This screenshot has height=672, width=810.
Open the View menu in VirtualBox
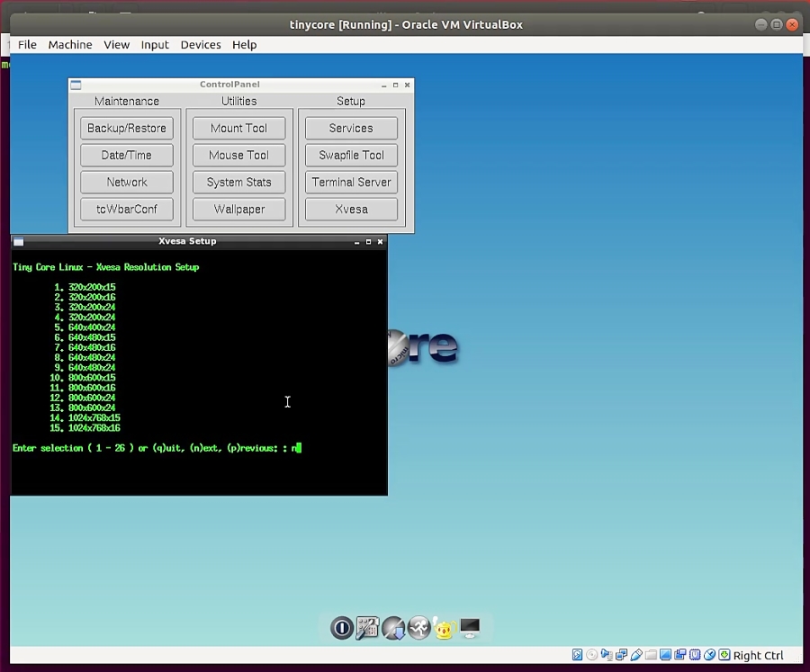116,44
